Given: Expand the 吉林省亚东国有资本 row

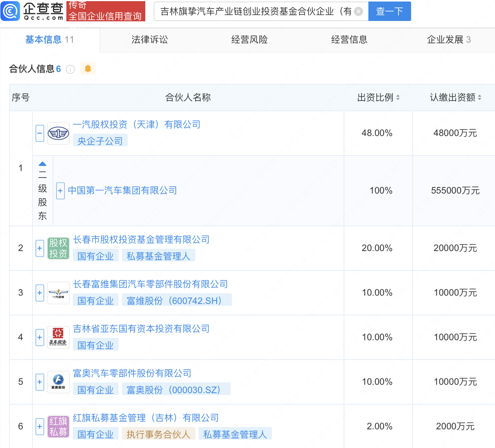Looking at the screenshot, I should 40,338.
